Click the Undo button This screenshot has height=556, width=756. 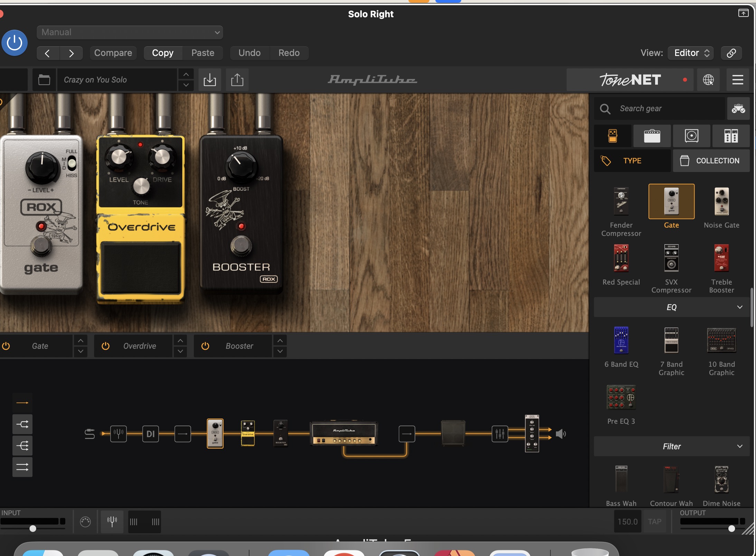249,53
